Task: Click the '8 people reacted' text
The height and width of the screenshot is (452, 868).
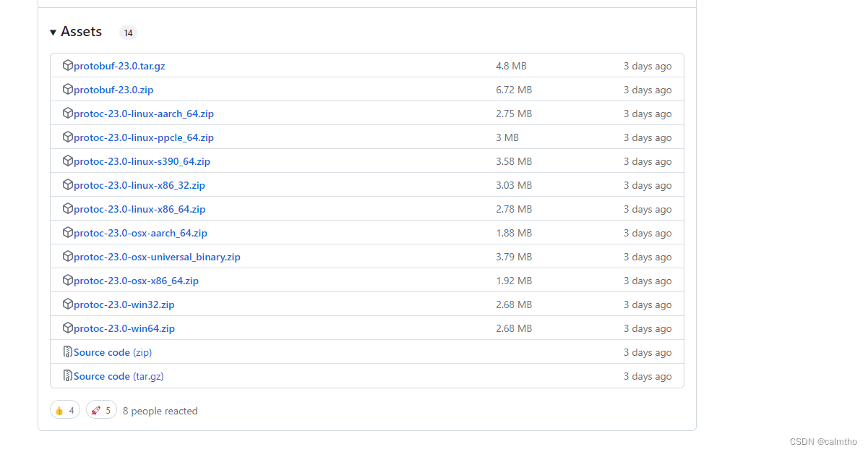Action: pyautogui.click(x=160, y=411)
